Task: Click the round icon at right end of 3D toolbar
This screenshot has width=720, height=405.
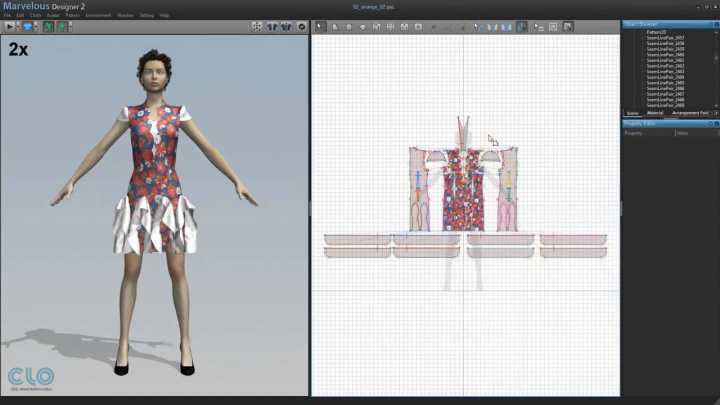Action: point(303,26)
